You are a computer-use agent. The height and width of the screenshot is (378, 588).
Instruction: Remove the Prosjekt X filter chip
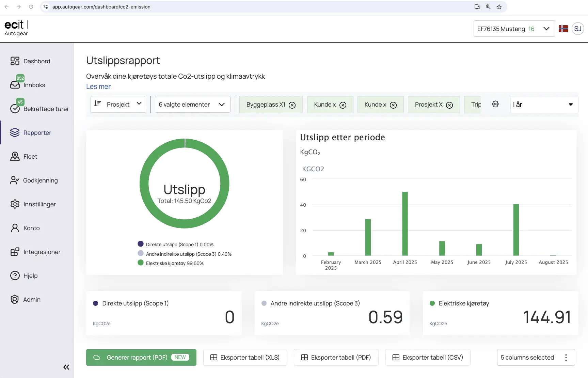click(449, 105)
